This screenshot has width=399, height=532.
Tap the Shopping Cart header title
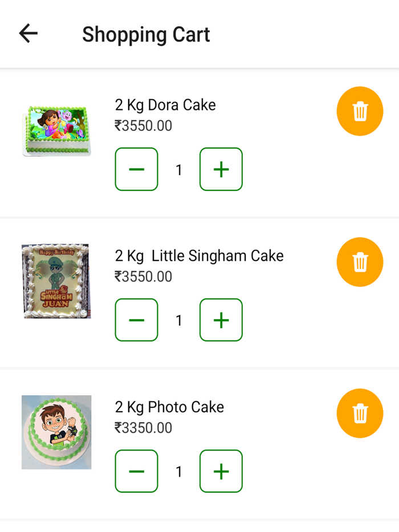pyautogui.click(x=146, y=35)
